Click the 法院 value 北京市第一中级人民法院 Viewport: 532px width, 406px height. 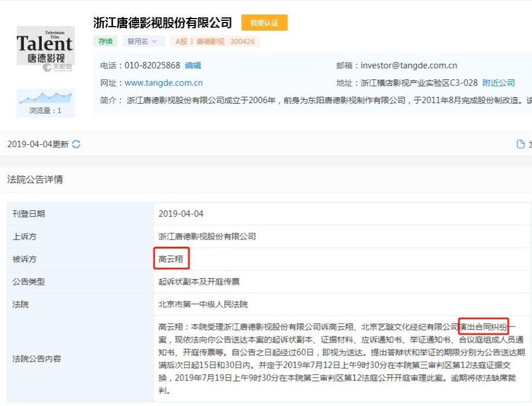(x=203, y=304)
